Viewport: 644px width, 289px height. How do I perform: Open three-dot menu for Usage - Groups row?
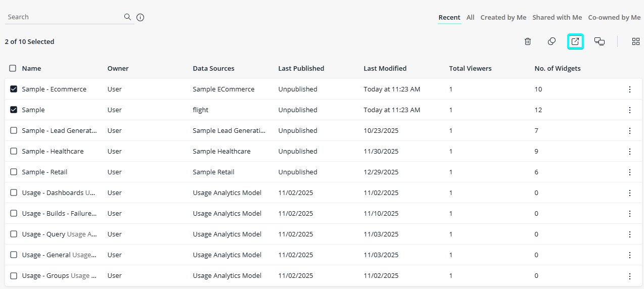tap(629, 276)
